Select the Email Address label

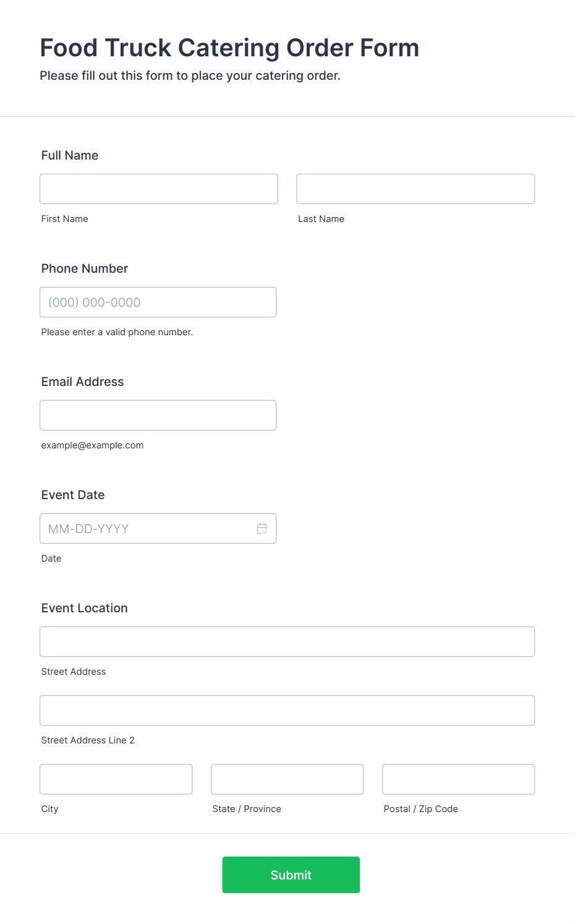click(x=83, y=382)
